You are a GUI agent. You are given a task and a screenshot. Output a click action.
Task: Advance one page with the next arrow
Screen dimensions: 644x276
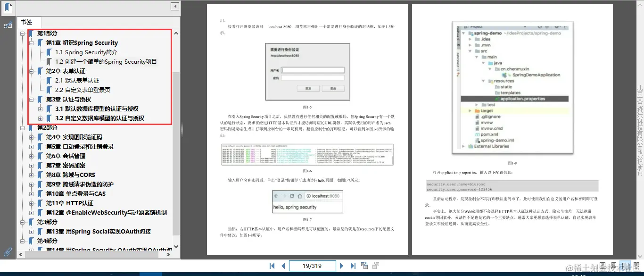click(342, 265)
